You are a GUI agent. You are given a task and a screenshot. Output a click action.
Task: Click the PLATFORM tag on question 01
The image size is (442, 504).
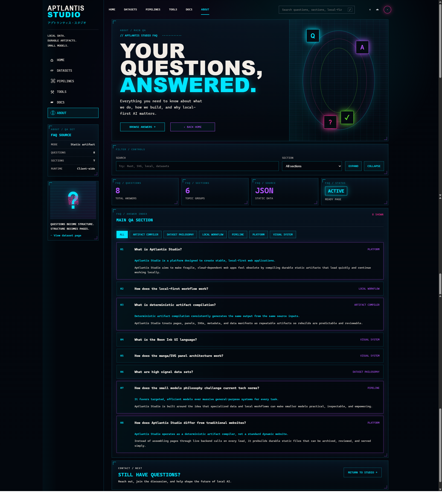pyautogui.click(x=373, y=249)
